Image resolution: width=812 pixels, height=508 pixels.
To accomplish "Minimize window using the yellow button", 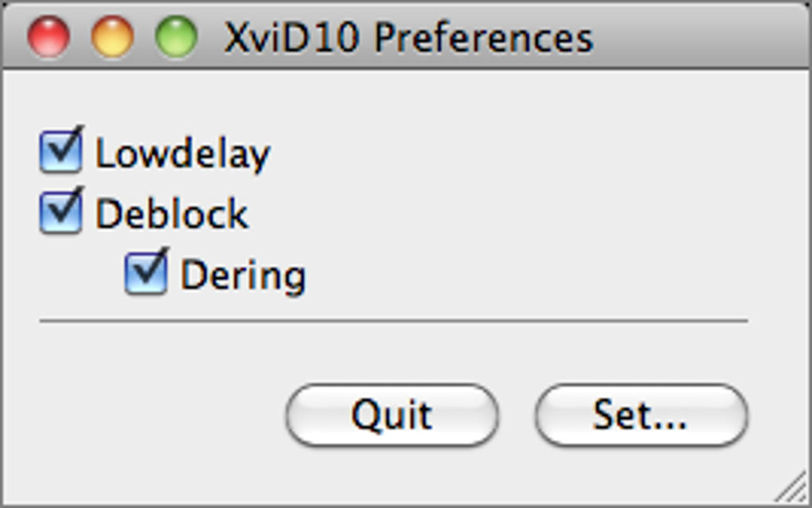I will (x=112, y=37).
